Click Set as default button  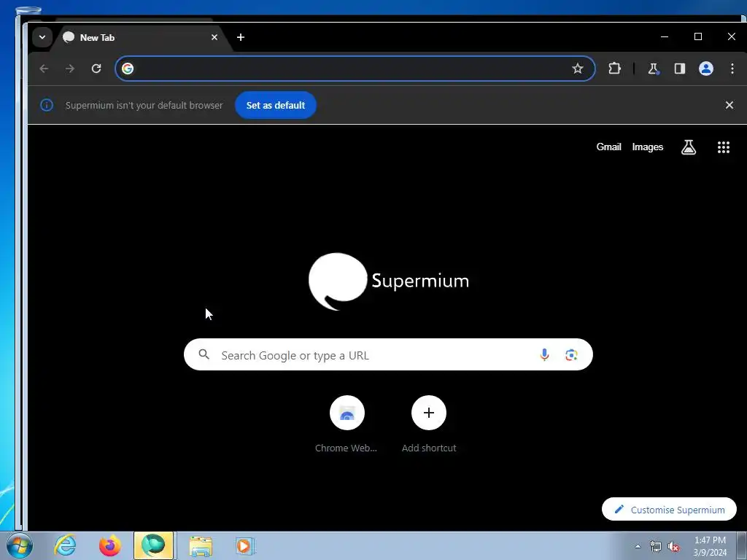tap(275, 105)
